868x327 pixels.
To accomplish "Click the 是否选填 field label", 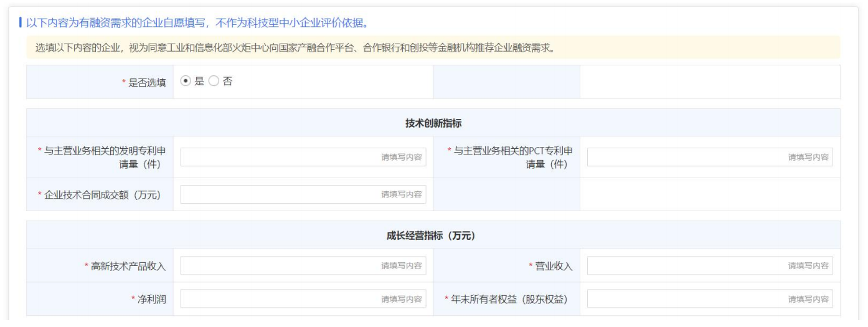I will pos(147,82).
